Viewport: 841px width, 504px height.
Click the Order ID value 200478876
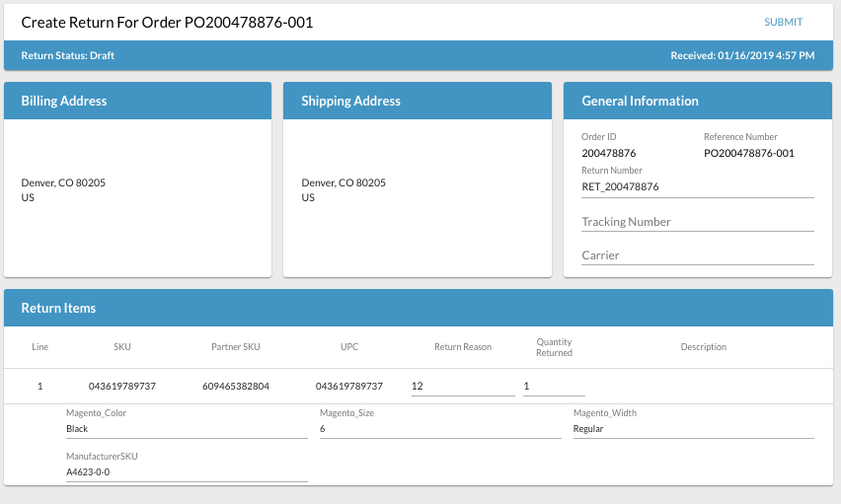point(608,153)
